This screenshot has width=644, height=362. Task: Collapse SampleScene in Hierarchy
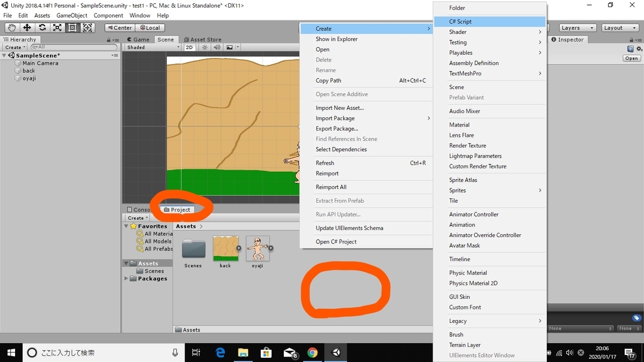pyautogui.click(x=5, y=55)
